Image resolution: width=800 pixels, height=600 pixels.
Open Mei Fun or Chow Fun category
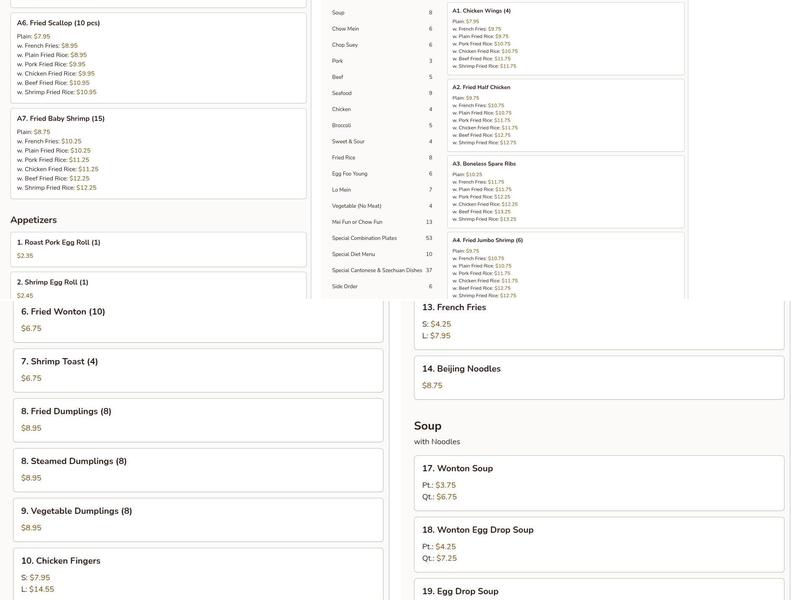coord(357,222)
